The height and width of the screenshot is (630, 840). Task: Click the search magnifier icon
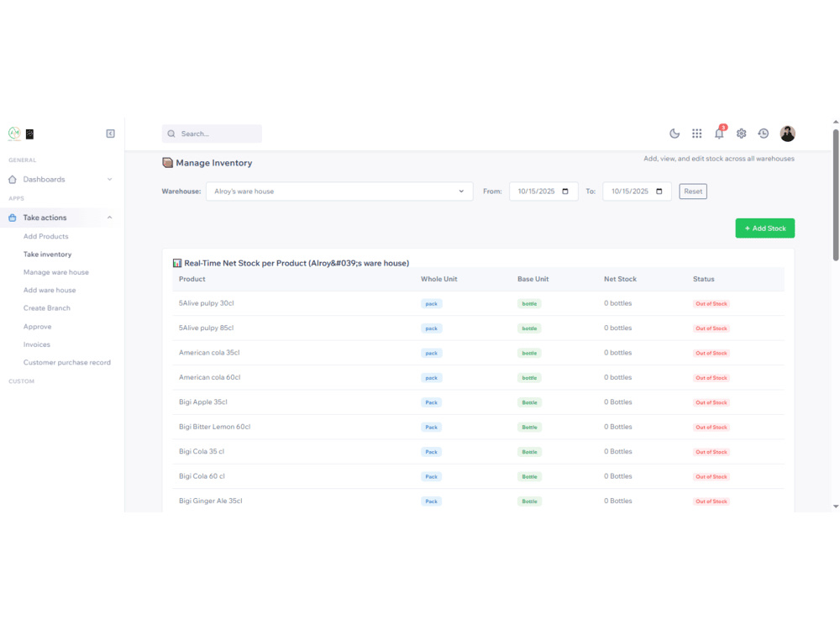[171, 134]
